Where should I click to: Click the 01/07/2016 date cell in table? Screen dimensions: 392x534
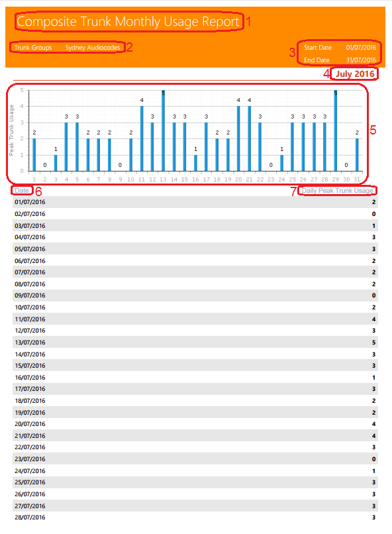pos(30,202)
